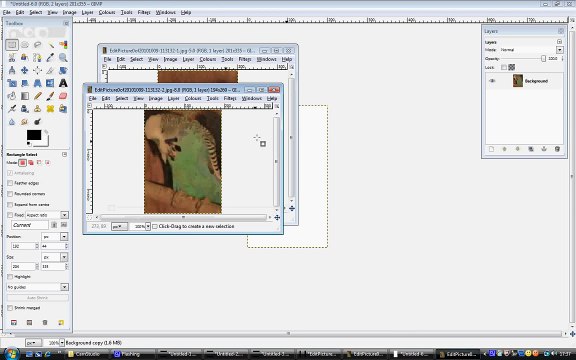
Task: Select the Scale tool
Action: coord(12,83)
